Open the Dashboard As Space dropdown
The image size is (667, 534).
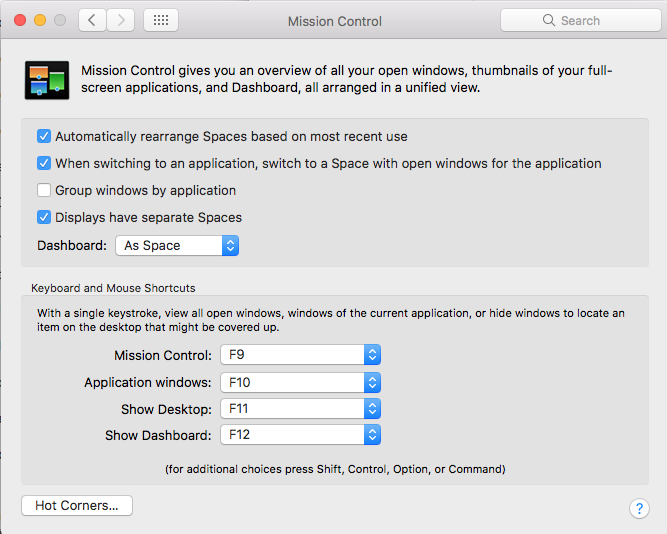[x=177, y=246]
